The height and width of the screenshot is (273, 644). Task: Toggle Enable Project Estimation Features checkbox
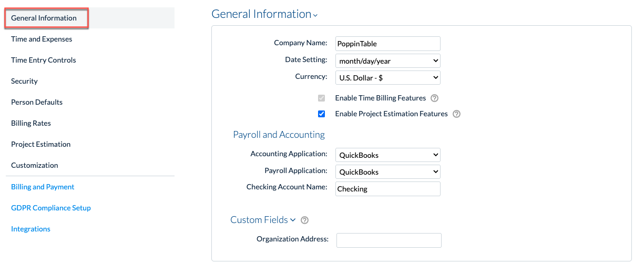pyautogui.click(x=322, y=114)
